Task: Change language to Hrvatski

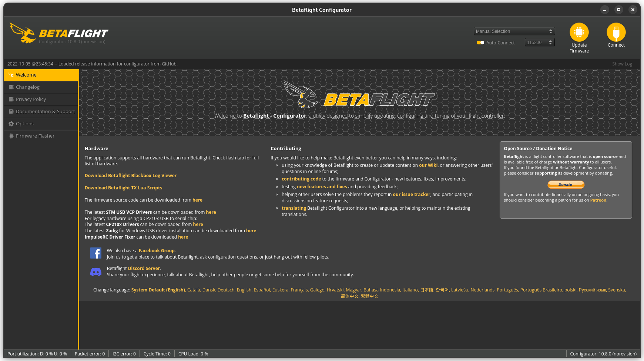Action: tap(335, 290)
